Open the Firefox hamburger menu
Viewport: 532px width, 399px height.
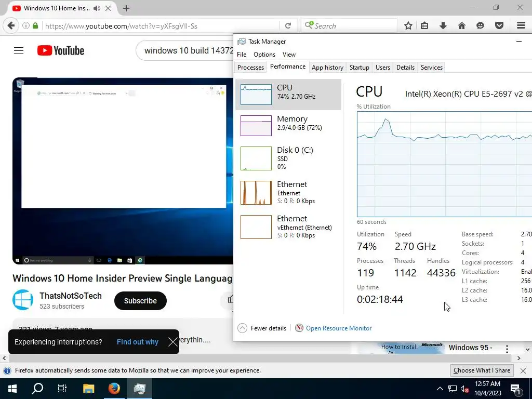click(521, 25)
